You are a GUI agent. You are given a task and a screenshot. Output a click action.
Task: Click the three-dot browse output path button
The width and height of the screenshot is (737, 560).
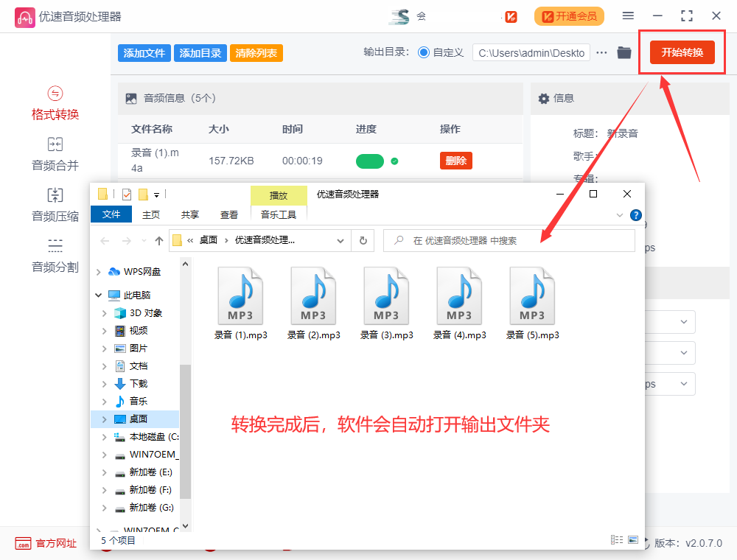click(x=601, y=52)
